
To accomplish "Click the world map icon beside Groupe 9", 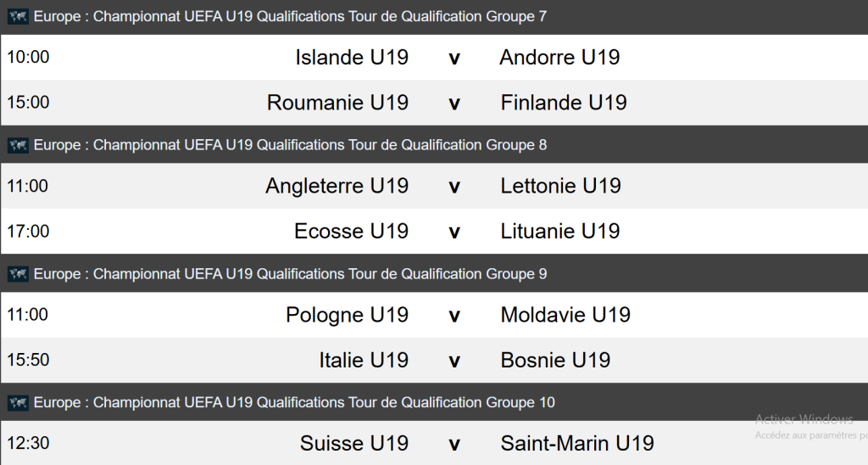I will pyautogui.click(x=18, y=274).
